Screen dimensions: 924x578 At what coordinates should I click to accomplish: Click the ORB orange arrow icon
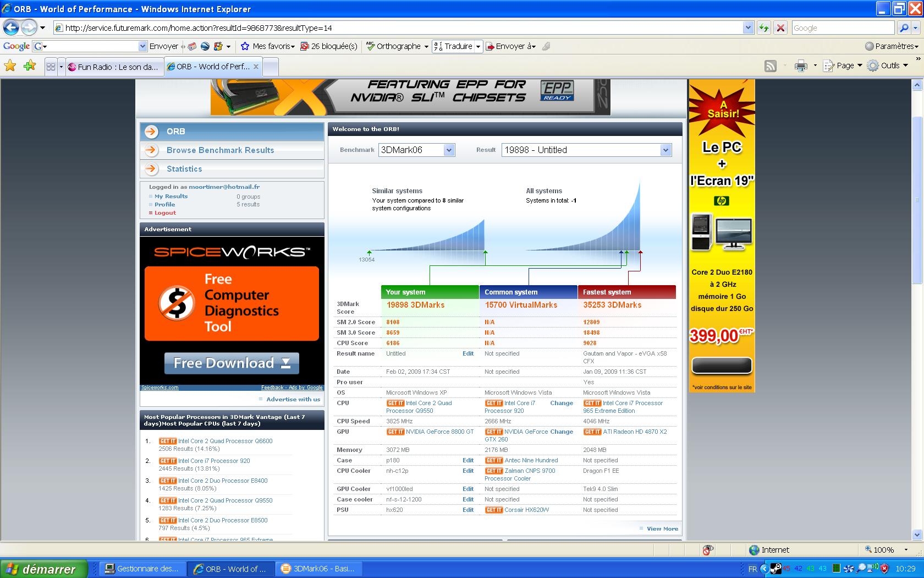151,132
